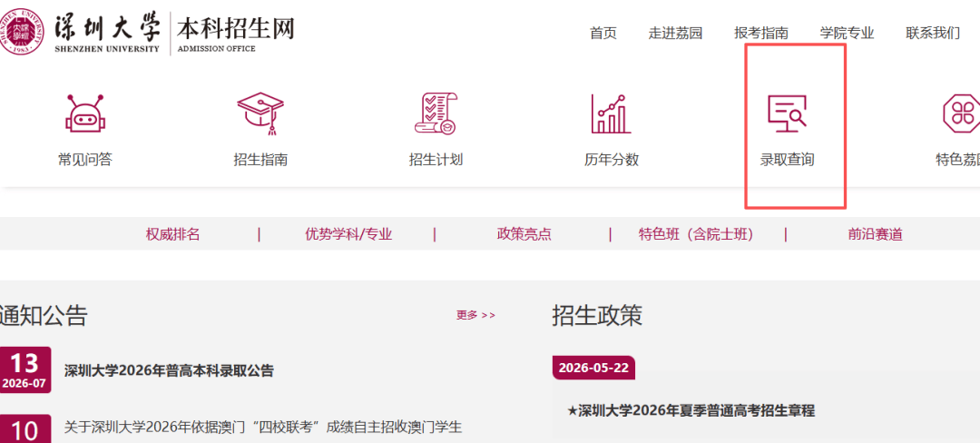Open 深圳大学2026年普高本科录取公告 notice

pyautogui.click(x=169, y=370)
